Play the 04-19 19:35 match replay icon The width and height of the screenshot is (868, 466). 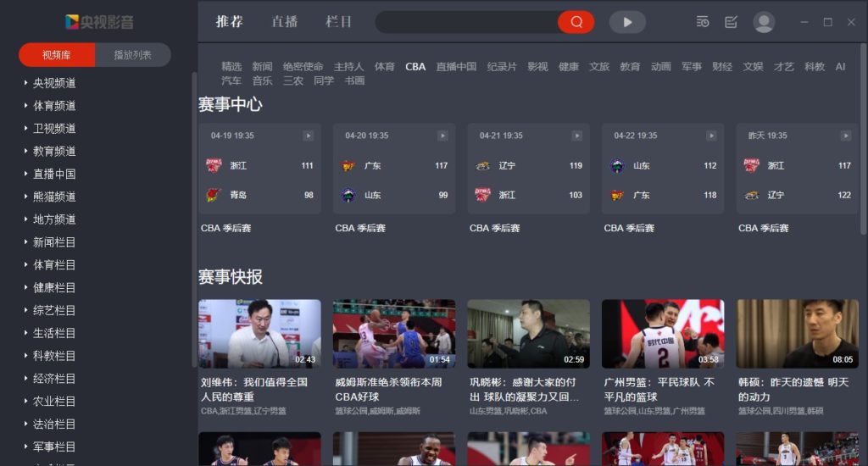[x=308, y=136]
